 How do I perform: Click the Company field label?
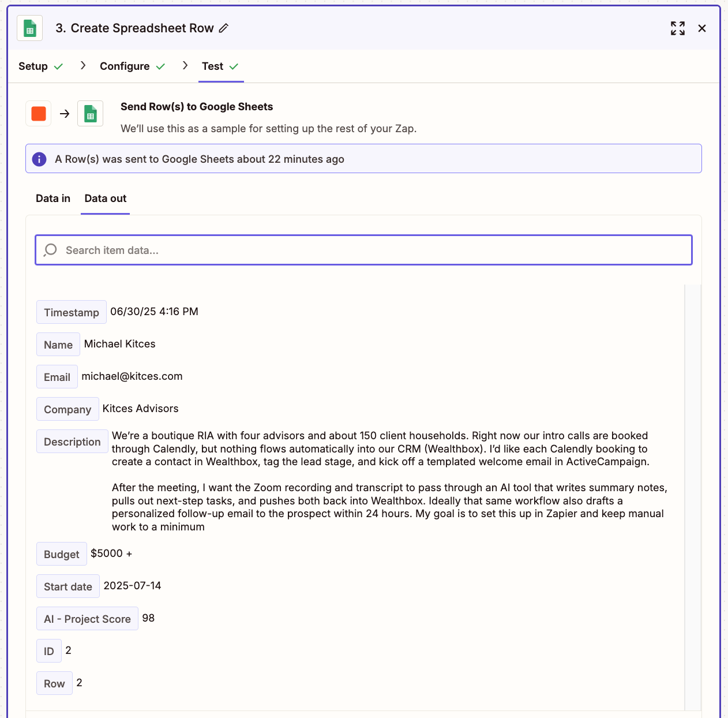67,409
